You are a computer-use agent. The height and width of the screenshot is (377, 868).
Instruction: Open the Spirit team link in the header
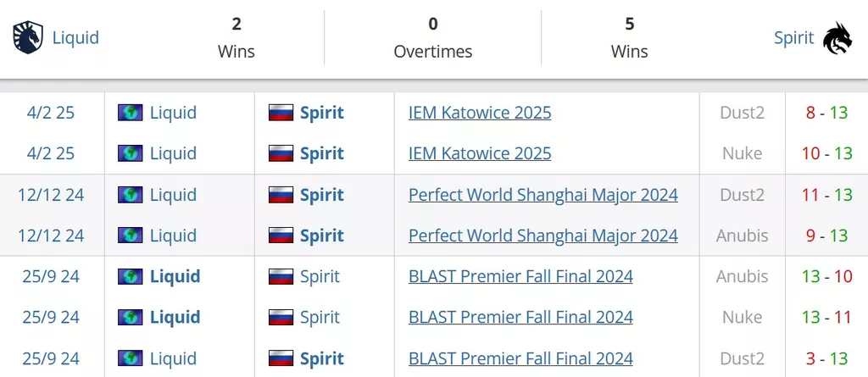pos(793,37)
